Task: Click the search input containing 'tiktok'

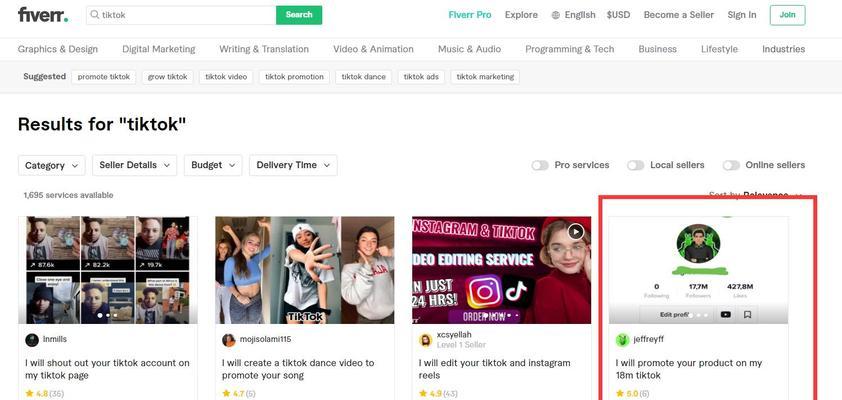Action: pyautogui.click(x=181, y=15)
